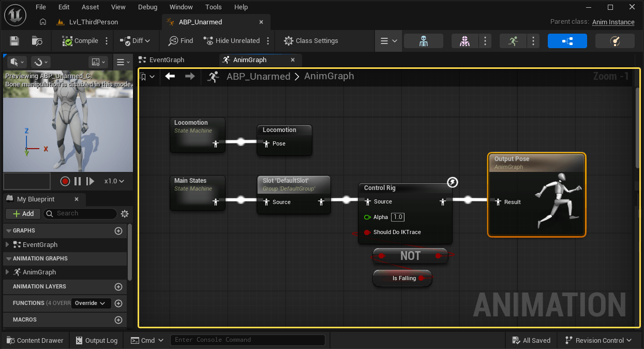Click the physics asset mode icon
Image resolution: width=644 pixels, height=349 pixels.
pyautogui.click(x=615, y=41)
